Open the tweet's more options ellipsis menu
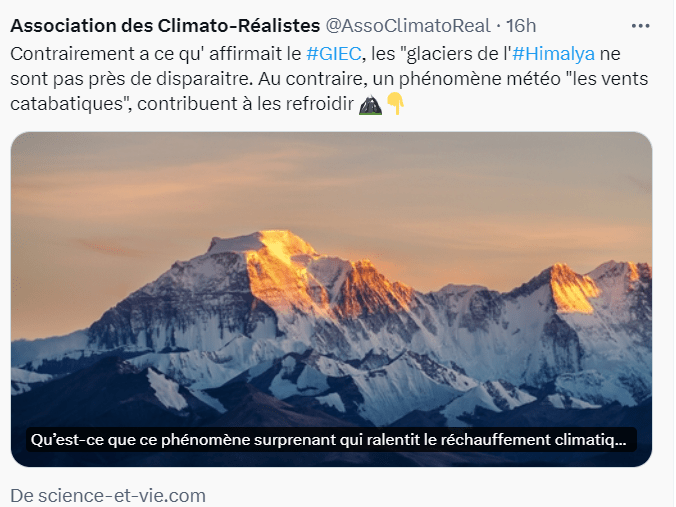The width and height of the screenshot is (676, 507). (641, 25)
